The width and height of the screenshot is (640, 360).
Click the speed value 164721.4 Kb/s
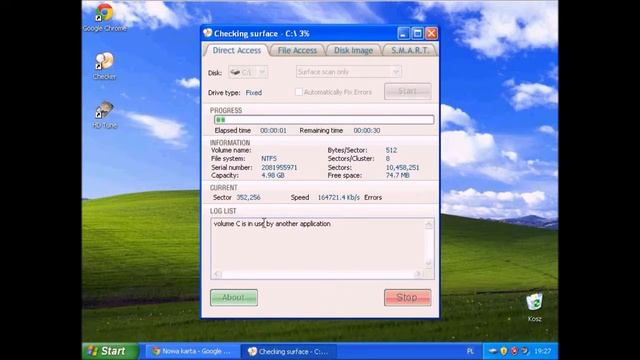tap(338, 198)
